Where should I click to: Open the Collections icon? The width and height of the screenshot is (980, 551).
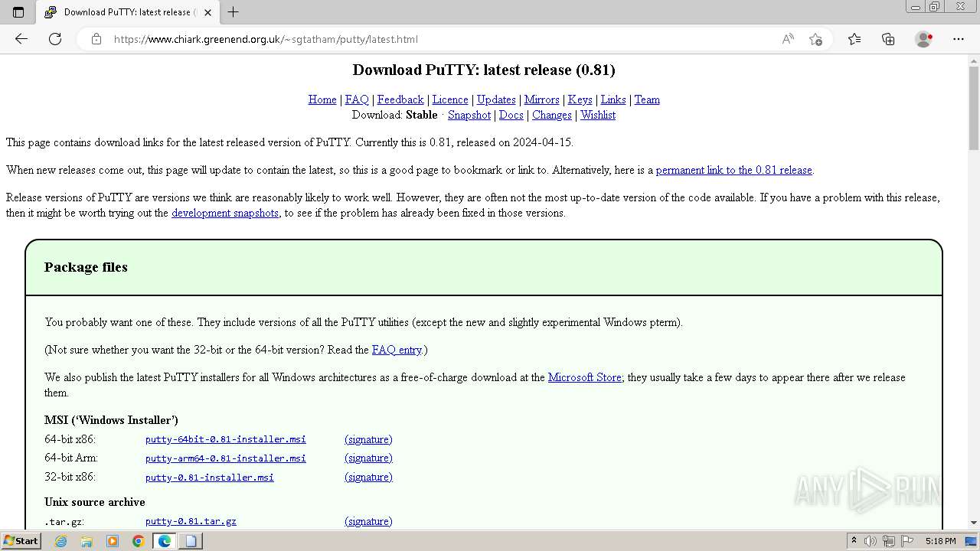click(888, 39)
